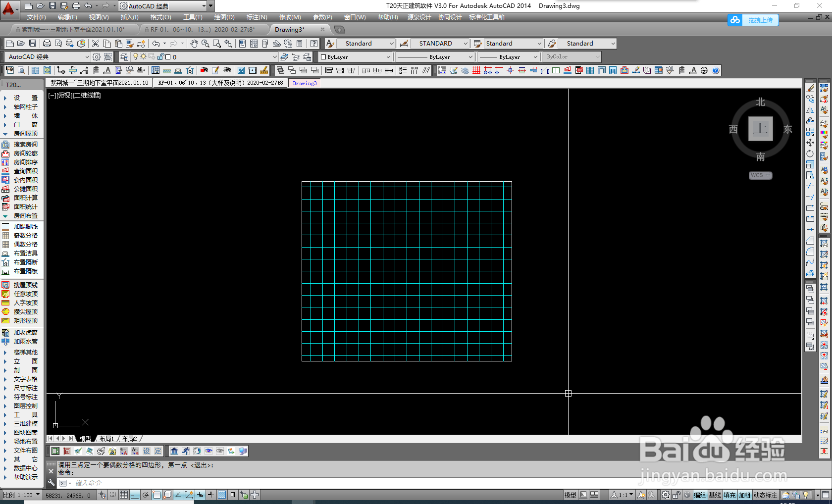Choose the 布置洁具 tool

point(20,253)
